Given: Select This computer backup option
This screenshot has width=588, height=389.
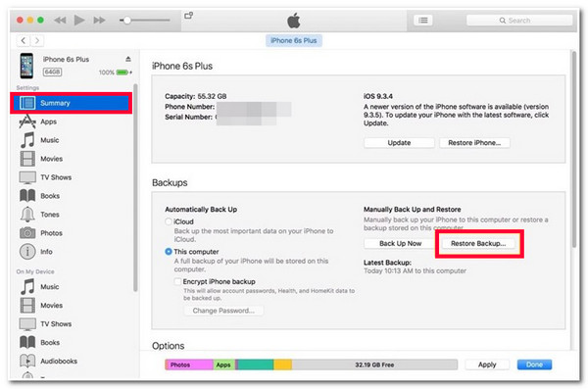Looking at the screenshot, I should (169, 252).
